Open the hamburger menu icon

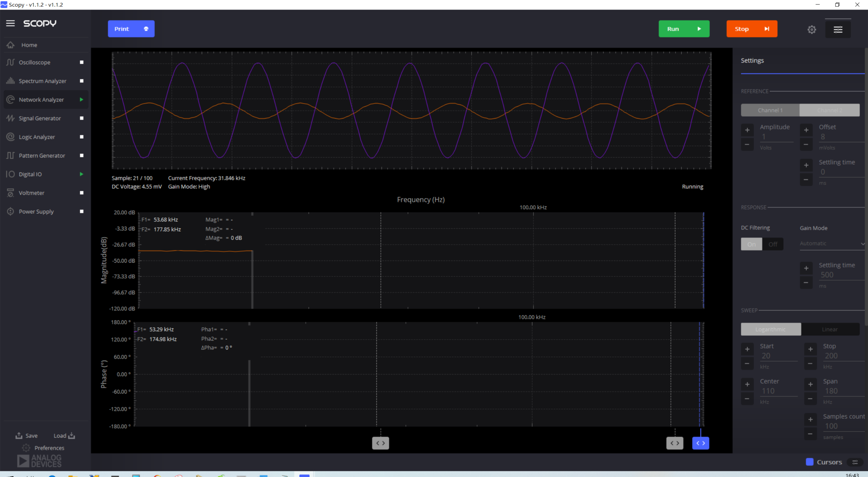point(10,23)
